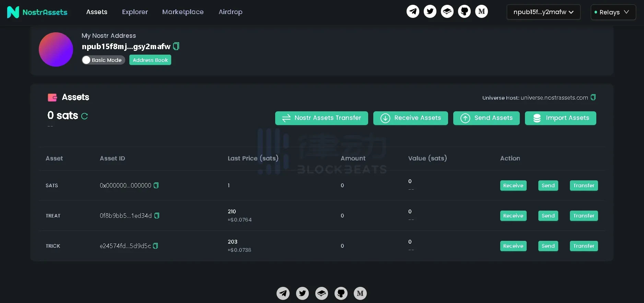The height and width of the screenshot is (303, 644).
Task: Send TRICK from its table row
Action: tap(548, 246)
